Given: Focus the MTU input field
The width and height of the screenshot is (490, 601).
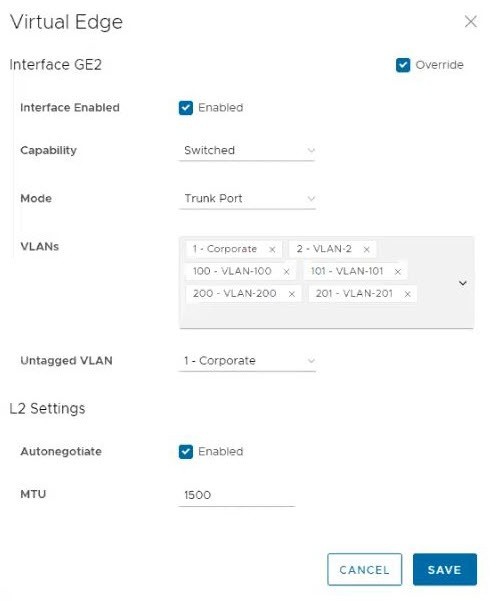Looking at the screenshot, I should (x=237, y=495).
